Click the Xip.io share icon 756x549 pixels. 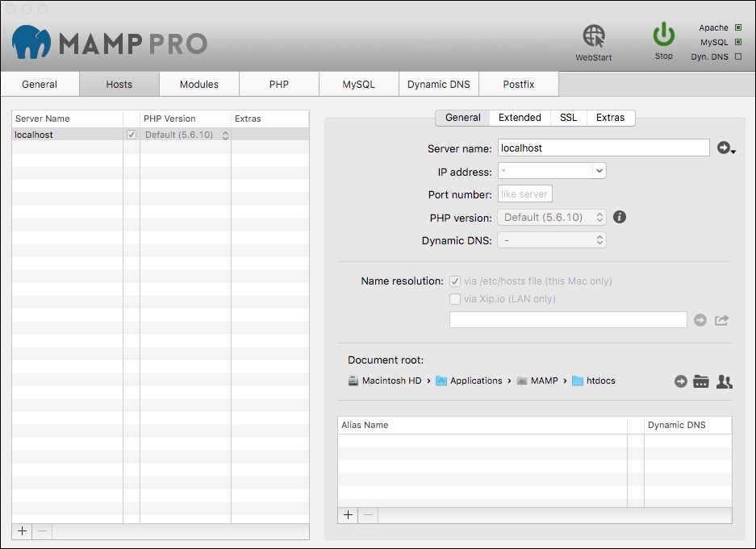(722, 320)
